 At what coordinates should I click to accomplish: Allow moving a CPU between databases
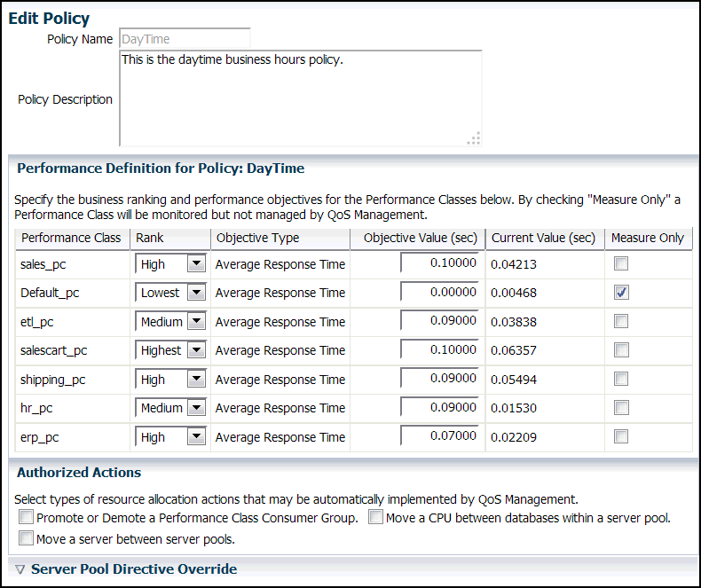[376, 517]
